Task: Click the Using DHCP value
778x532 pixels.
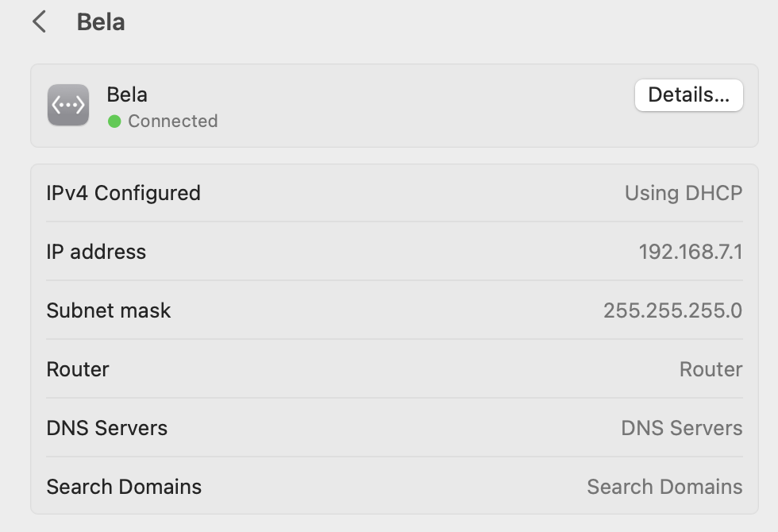Action: [x=683, y=193]
